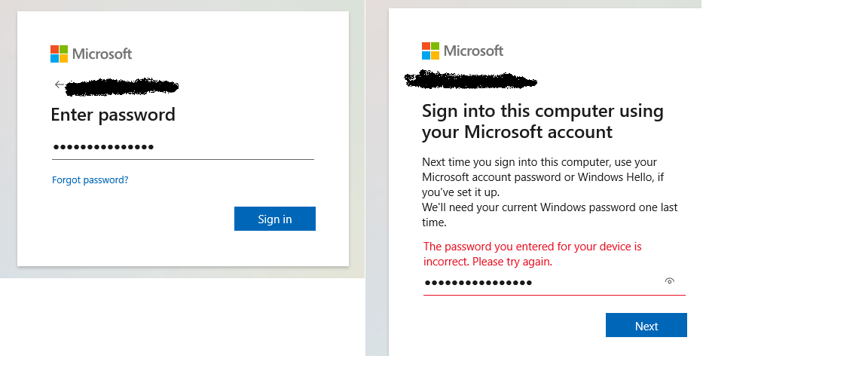This screenshot has height=365, width=868.
Task: Click the Microsoft wordmark in the right dialog
Action: tap(473, 51)
